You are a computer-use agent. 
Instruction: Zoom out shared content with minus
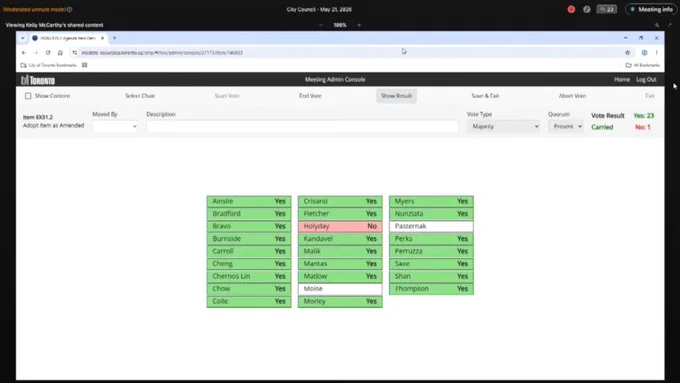point(321,25)
